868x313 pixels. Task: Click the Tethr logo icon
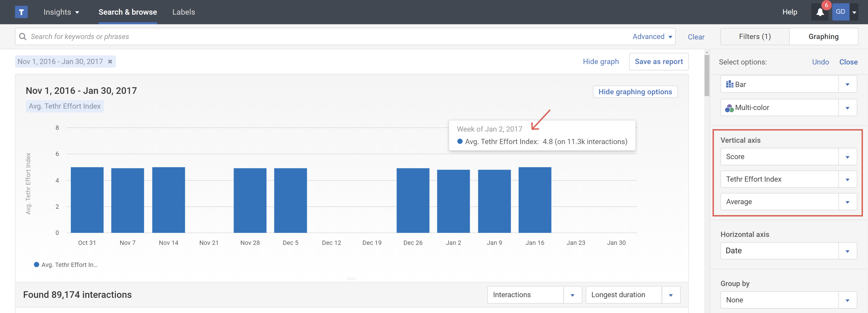point(21,12)
